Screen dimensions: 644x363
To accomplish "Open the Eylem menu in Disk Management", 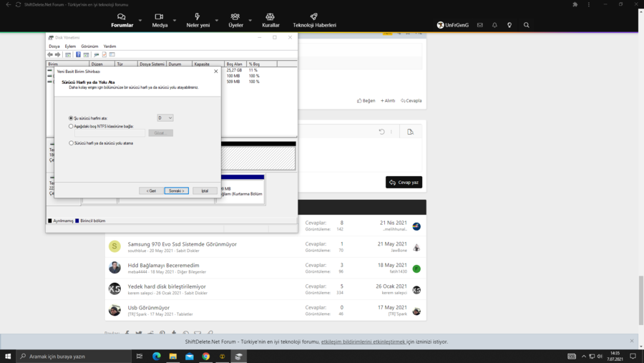I will click(70, 47).
